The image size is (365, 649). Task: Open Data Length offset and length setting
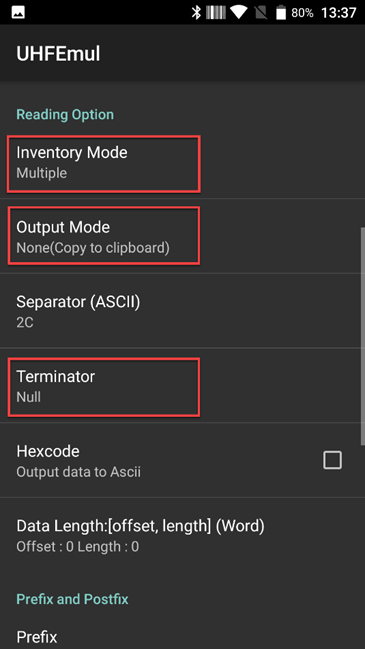click(182, 535)
